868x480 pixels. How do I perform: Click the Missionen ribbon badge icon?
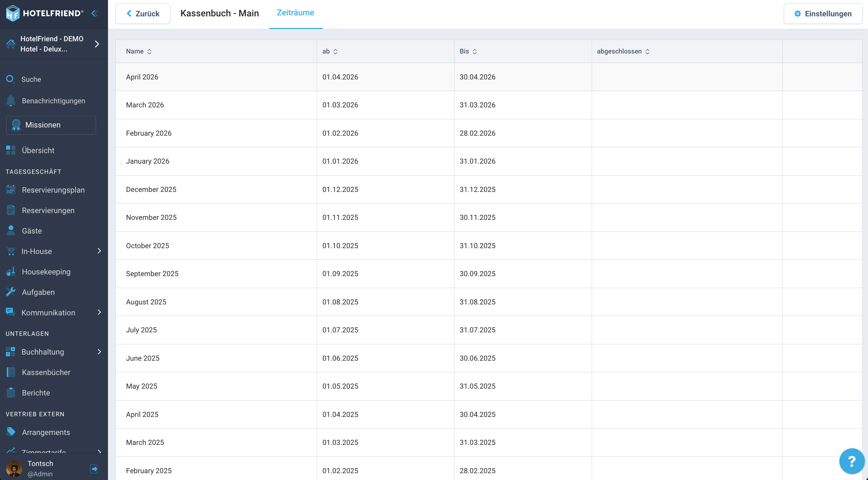pos(16,125)
